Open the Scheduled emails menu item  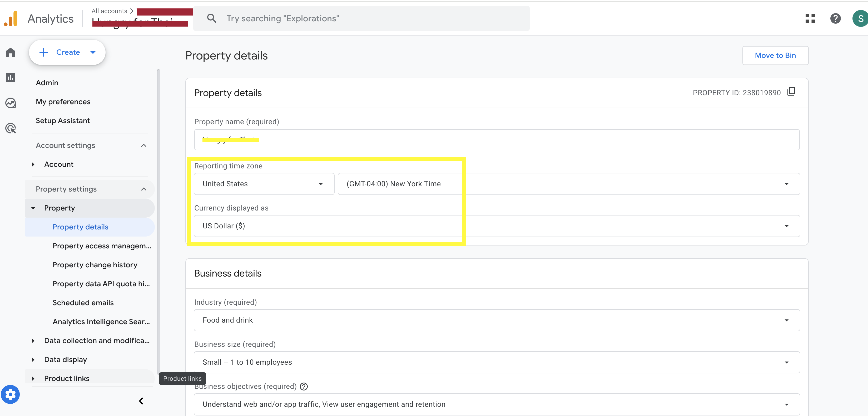pyautogui.click(x=83, y=303)
